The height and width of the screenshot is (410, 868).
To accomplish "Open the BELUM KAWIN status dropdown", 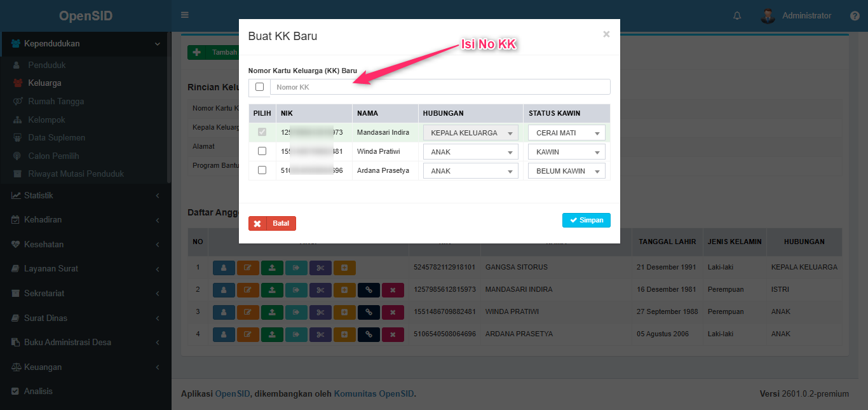I will tap(566, 171).
